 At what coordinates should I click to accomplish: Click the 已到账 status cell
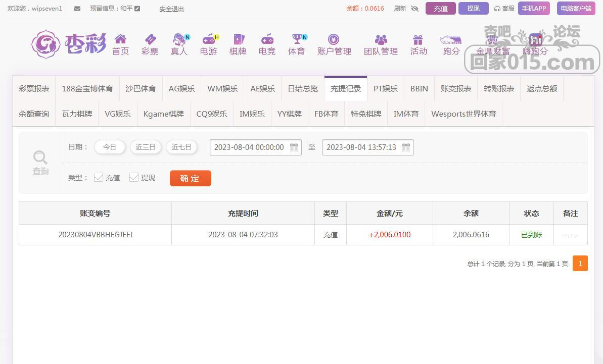[x=531, y=235]
